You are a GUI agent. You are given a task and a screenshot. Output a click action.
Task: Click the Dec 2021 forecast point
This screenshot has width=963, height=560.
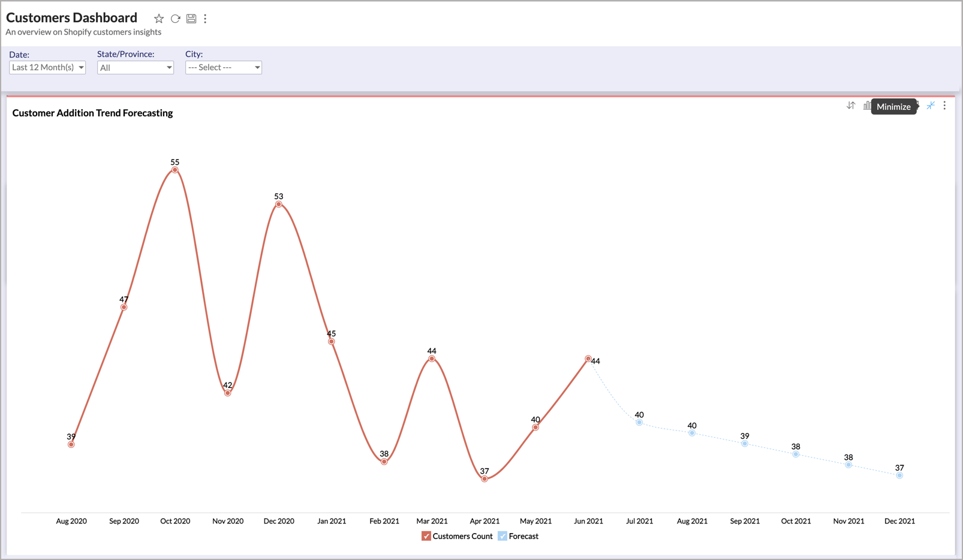pyautogui.click(x=899, y=475)
